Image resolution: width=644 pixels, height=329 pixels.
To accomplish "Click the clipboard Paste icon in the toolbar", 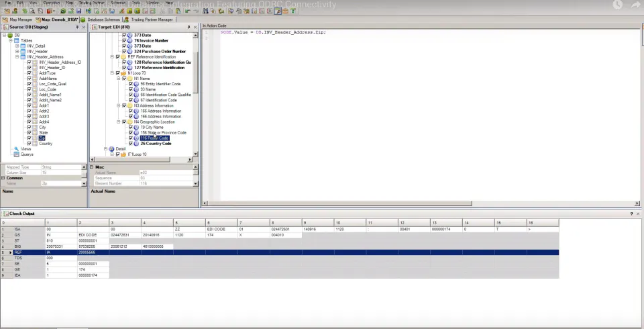I will tap(178, 11).
